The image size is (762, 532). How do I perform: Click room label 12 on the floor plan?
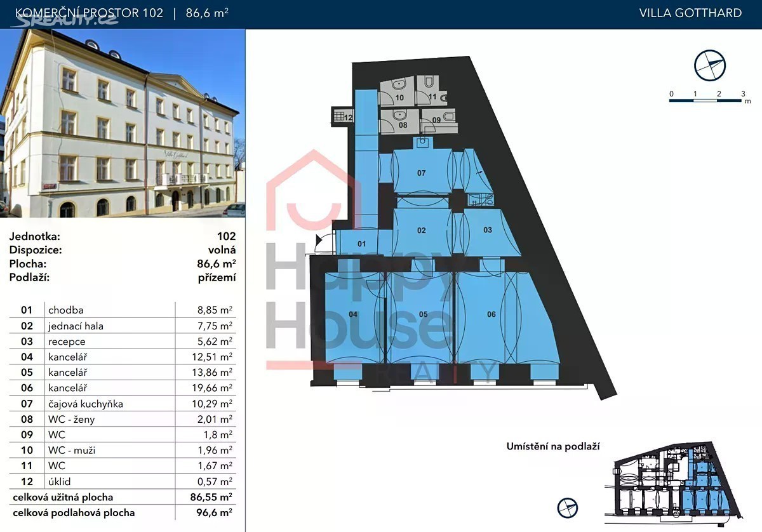[348, 117]
